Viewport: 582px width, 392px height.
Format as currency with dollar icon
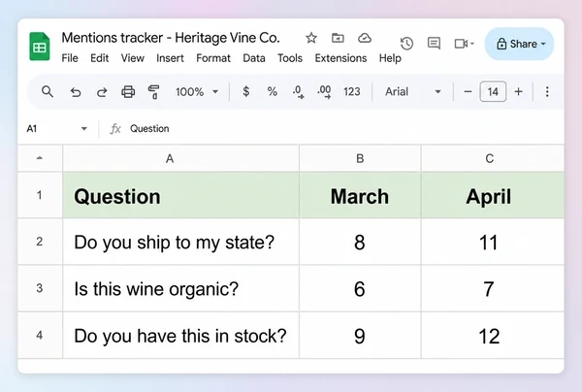pos(245,91)
